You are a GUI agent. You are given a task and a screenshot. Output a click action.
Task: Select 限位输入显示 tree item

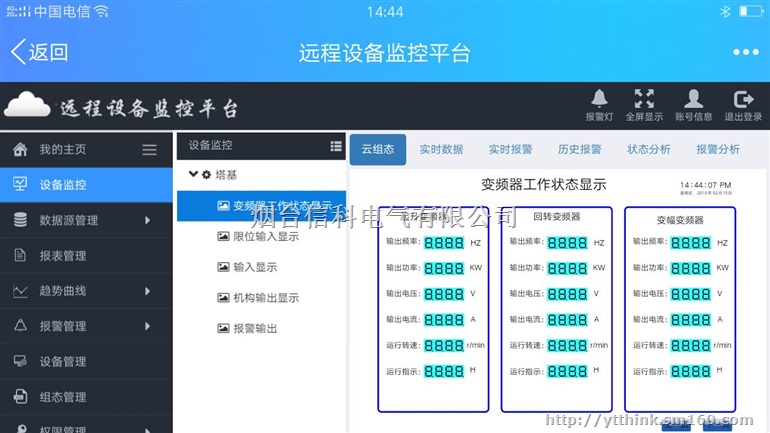(265, 237)
